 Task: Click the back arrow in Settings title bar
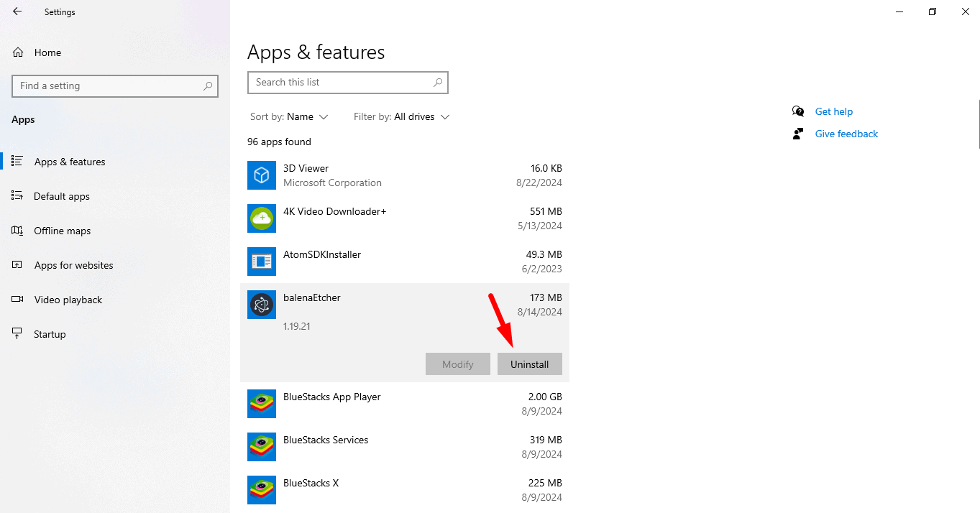pos(17,11)
